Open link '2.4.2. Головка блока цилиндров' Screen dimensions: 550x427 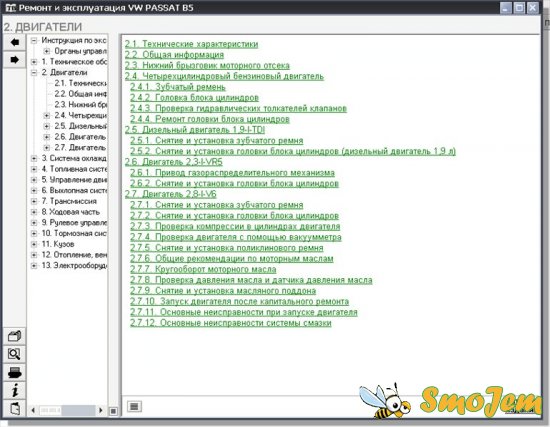[x=194, y=98]
